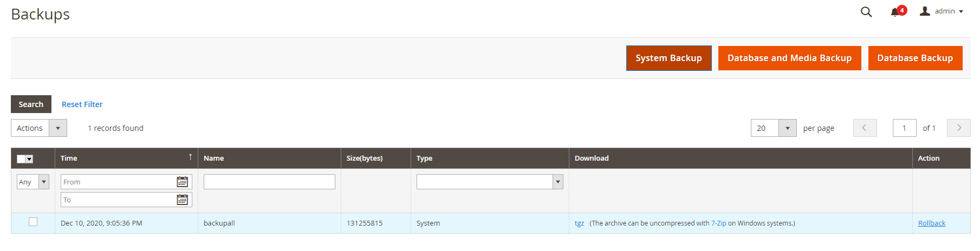Expand the per page count dropdown
Viewport: 980px width, 251px height.
pyautogui.click(x=787, y=128)
